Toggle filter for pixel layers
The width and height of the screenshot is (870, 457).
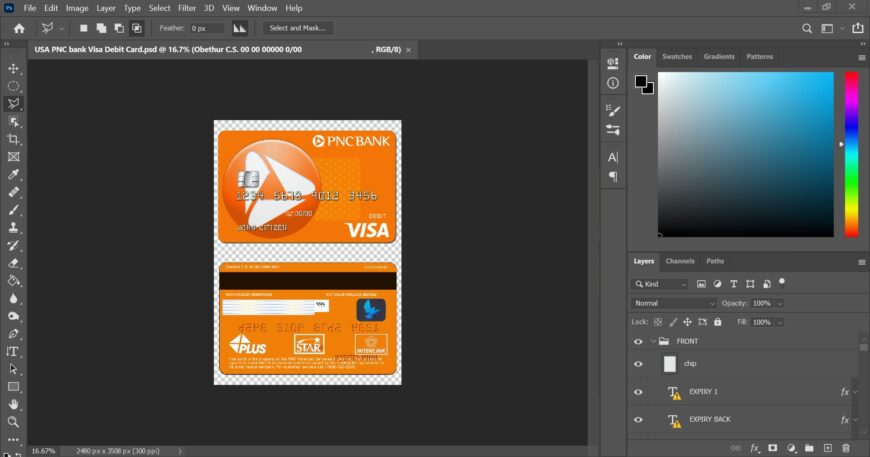coord(701,284)
